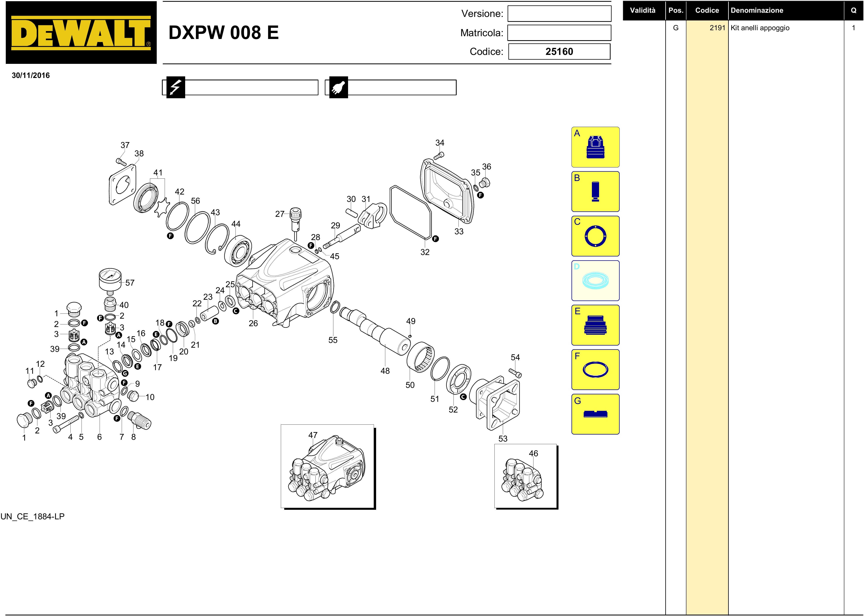Image resolution: width=864 pixels, height=616 pixels.
Task: Click part number 57 pressure gauge label
Action: tap(130, 283)
